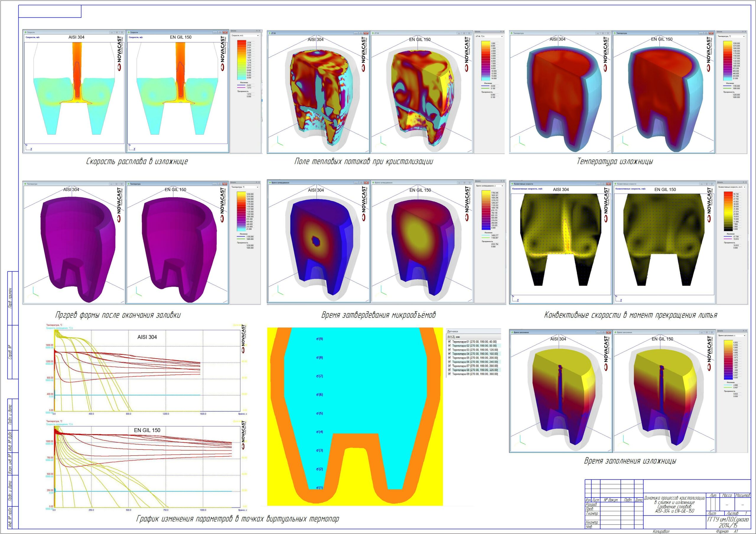Toggle the Термопара-05 checkbox
The height and width of the screenshot is (534, 756).
coord(449,357)
